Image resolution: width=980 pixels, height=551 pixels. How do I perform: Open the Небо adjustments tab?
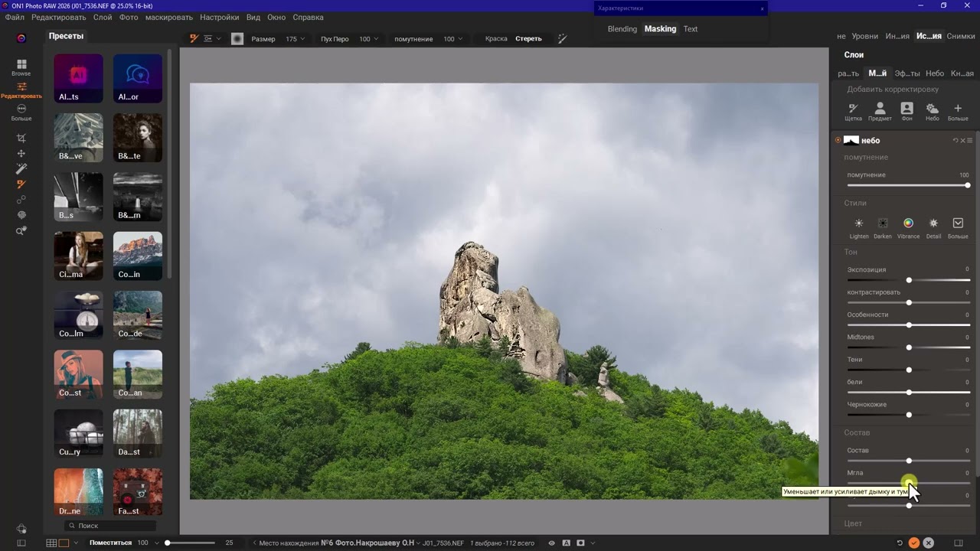point(934,73)
